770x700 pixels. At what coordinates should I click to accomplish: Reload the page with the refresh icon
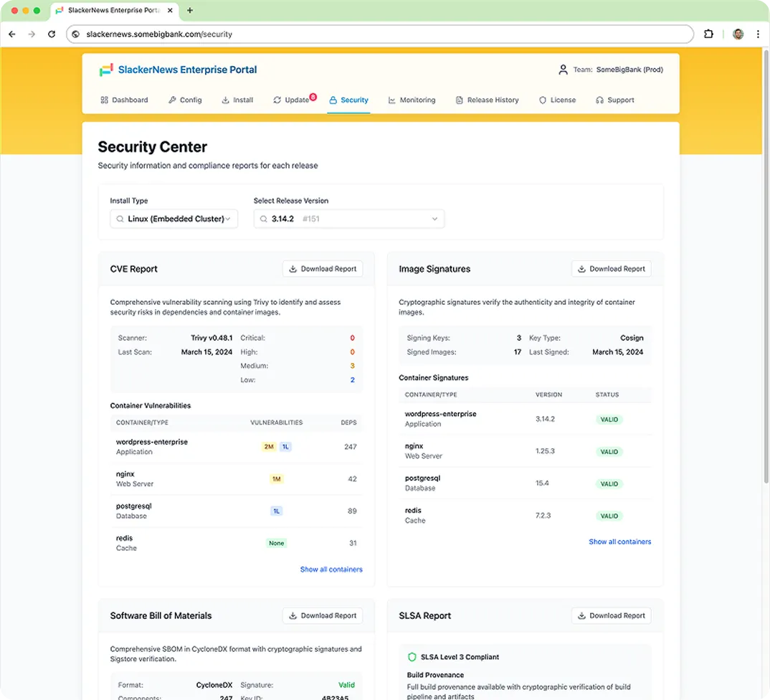[52, 34]
